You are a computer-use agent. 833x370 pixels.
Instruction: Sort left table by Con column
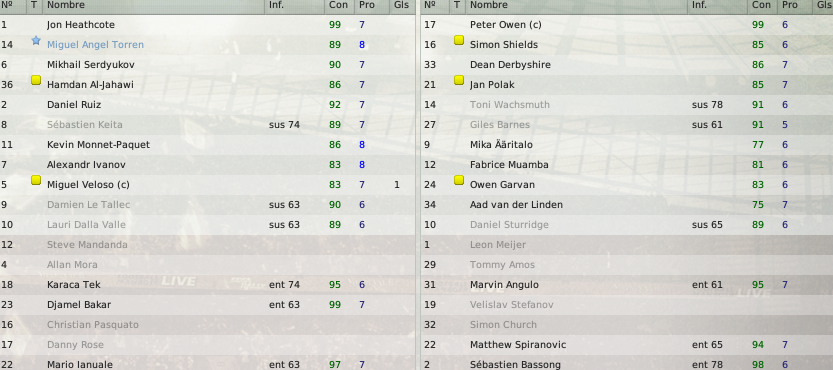pos(339,5)
